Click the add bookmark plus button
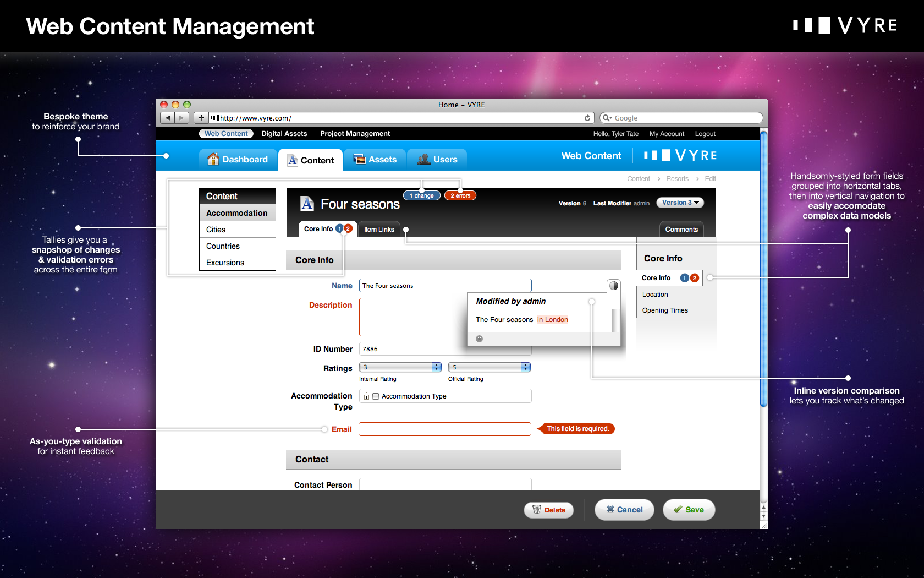 tap(201, 118)
